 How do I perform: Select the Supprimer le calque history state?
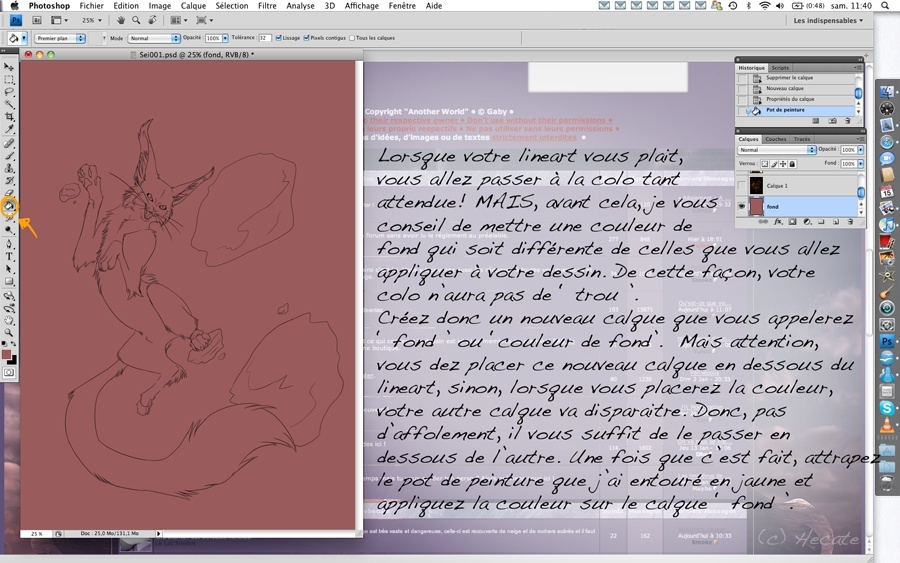[798, 78]
